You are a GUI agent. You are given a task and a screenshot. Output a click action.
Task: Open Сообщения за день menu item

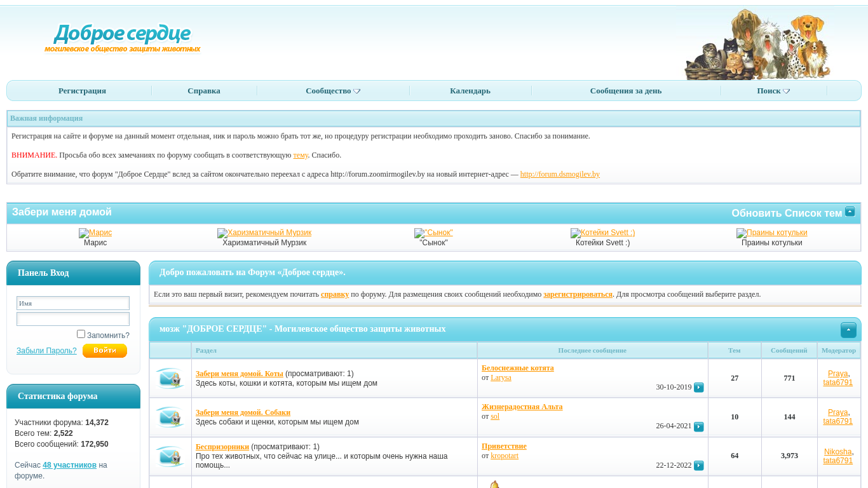626,91
